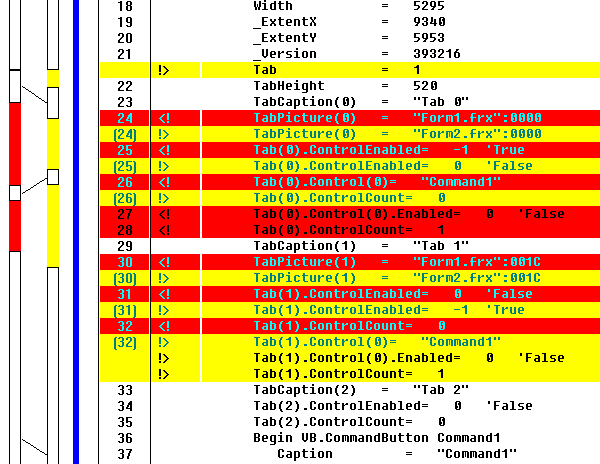Screen dimensions: 600x464
Task: Click the '<!' marker beside line 24
Action: (x=164, y=118)
